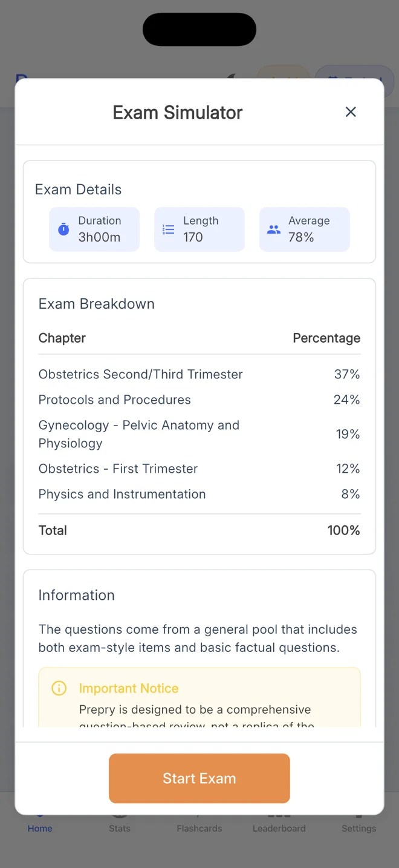
Task: Open the Stats section from bottom navigation
Action: coord(119,823)
